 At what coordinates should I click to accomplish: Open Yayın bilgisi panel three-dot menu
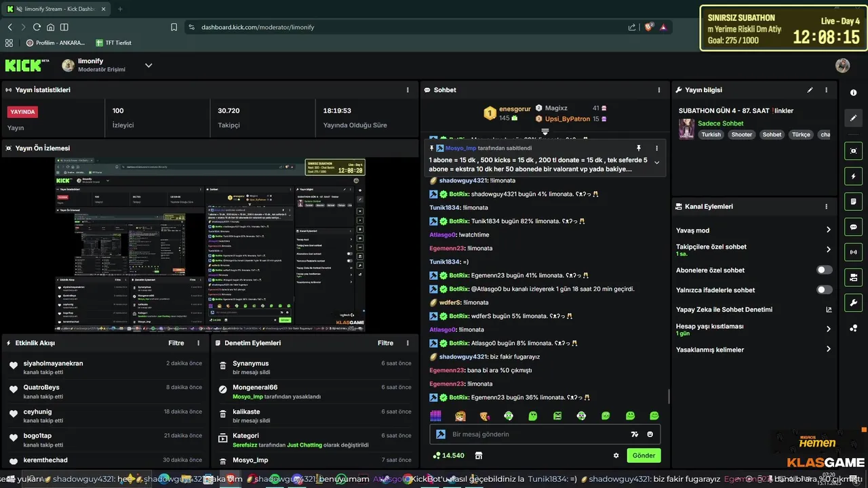tap(826, 89)
